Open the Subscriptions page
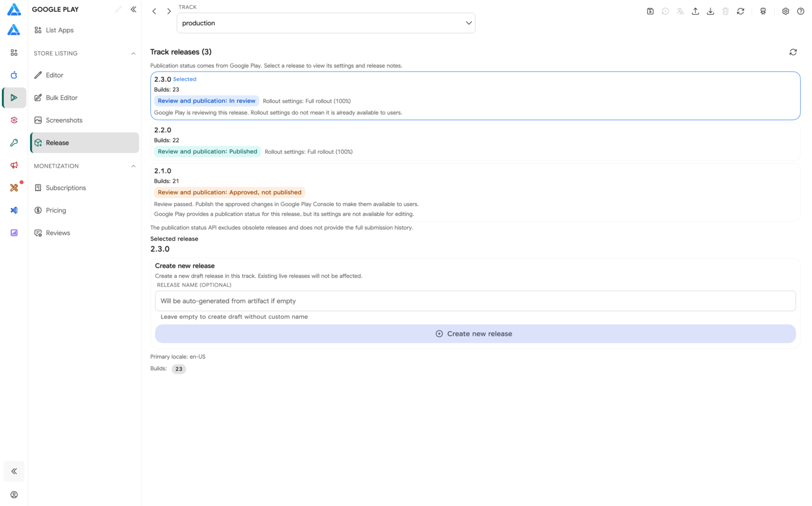This screenshot has height=506, width=812. (85, 188)
